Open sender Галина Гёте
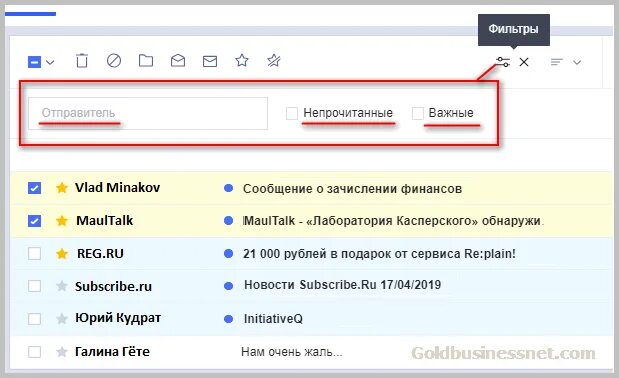 (113, 351)
